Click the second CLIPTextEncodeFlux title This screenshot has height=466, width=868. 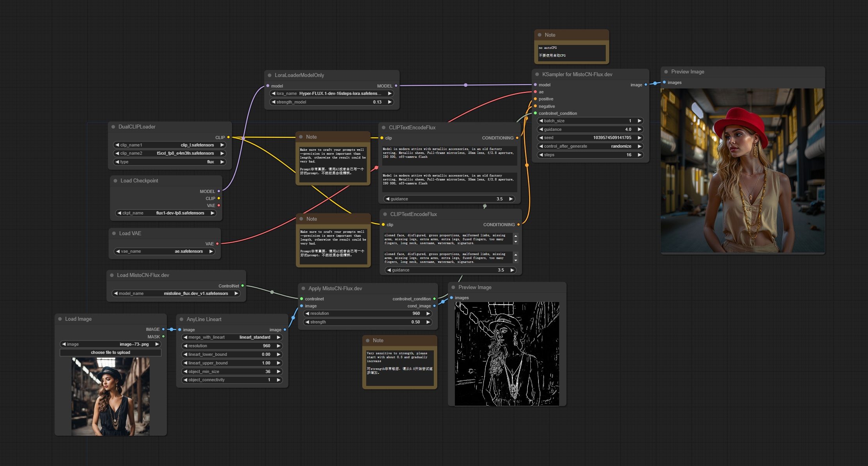click(x=413, y=214)
